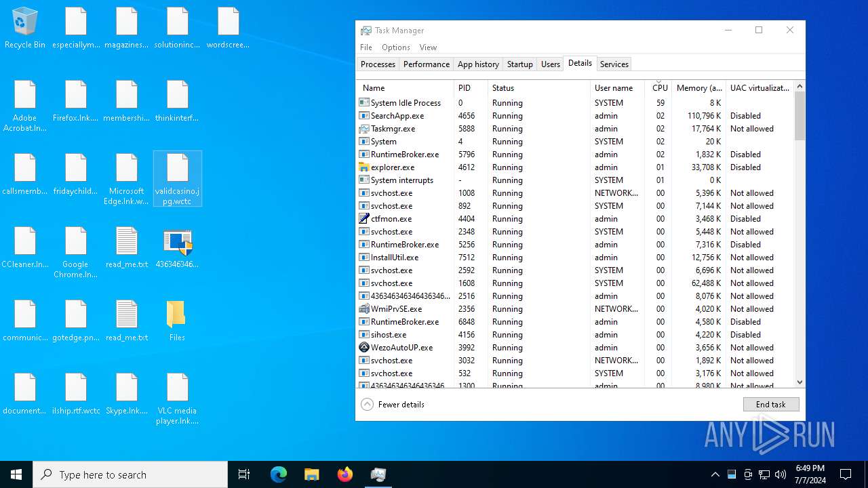This screenshot has width=868, height=488.
Task: Show hidden system tray icons
Action: tap(715, 474)
